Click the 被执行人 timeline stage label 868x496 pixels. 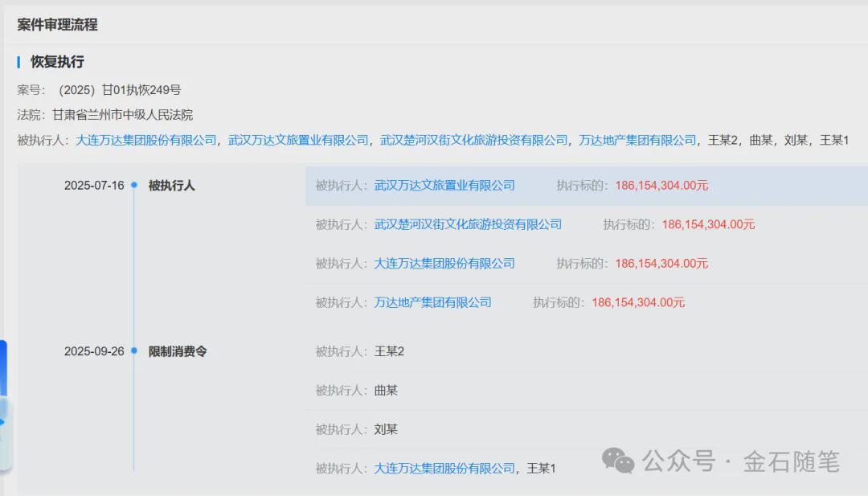point(172,186)
